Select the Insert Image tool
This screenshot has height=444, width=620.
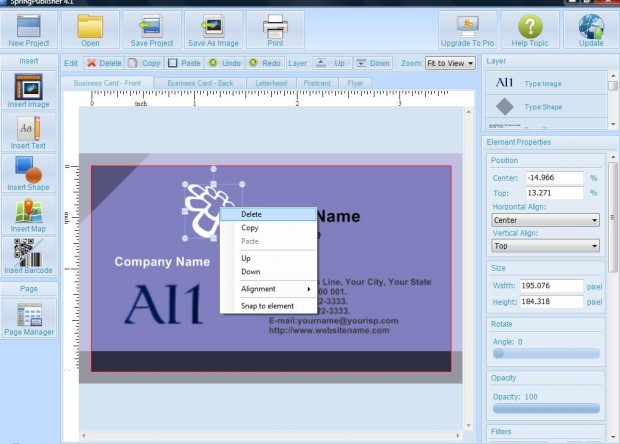pos(27,91)
